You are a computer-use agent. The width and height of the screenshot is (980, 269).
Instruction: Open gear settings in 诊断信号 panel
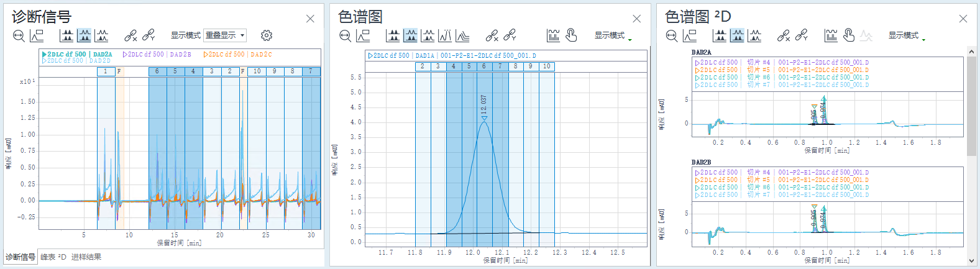pos(267,35)
